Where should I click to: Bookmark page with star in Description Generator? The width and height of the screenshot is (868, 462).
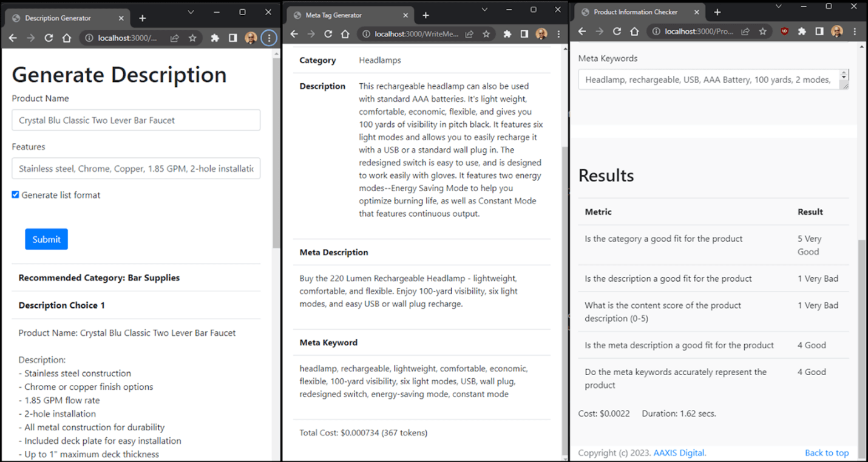pyautogui.click(x=192, y=38)
